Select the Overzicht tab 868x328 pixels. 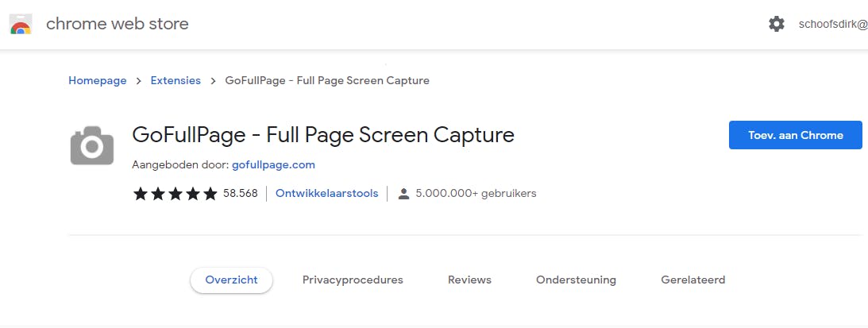point(231,280)
